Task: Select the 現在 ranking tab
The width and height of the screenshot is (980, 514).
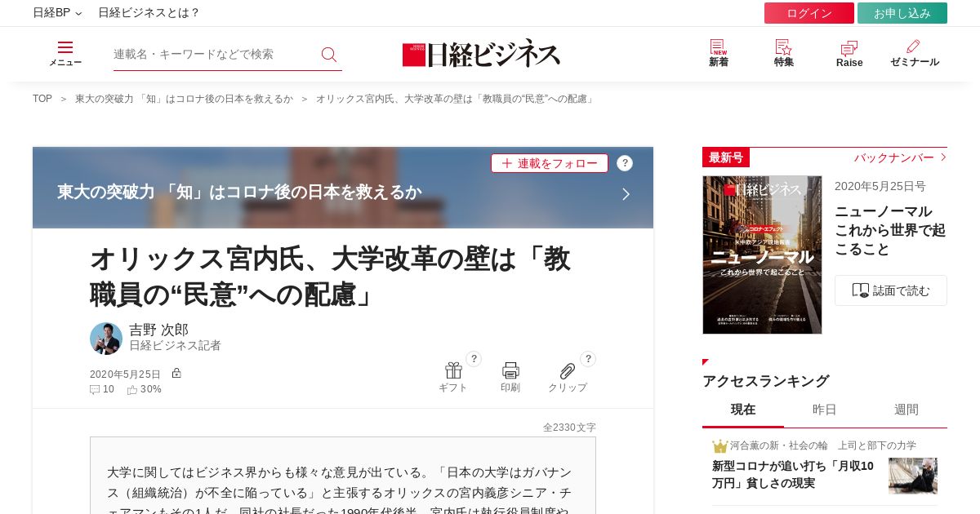Action: 743,410
